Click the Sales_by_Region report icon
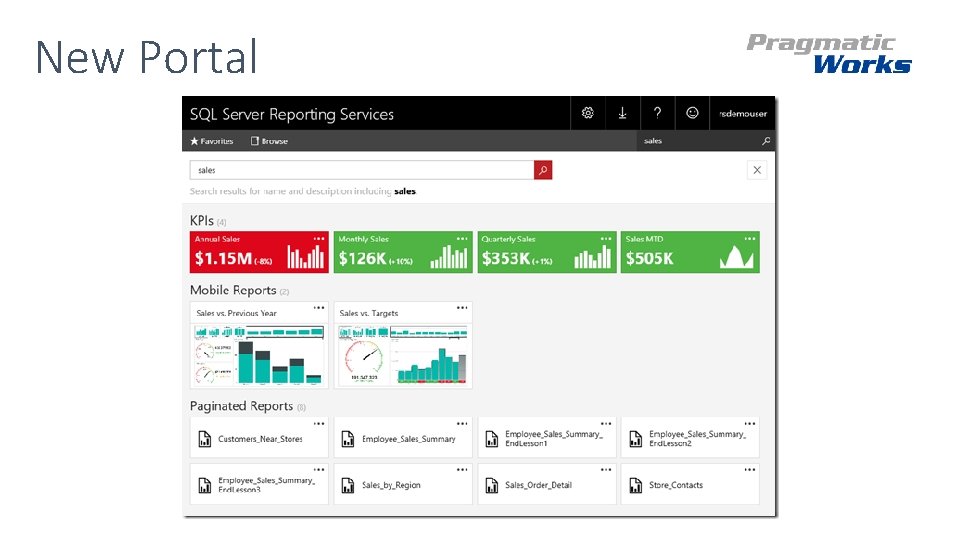 pyautogui.click(x=348, y=486)
